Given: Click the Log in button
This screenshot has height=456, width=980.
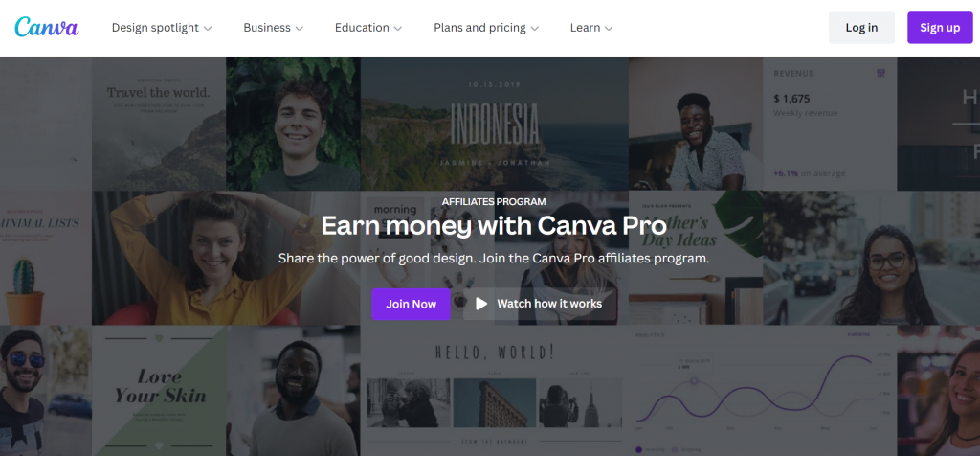Looking at the screenshot, I should pos(861,28).
